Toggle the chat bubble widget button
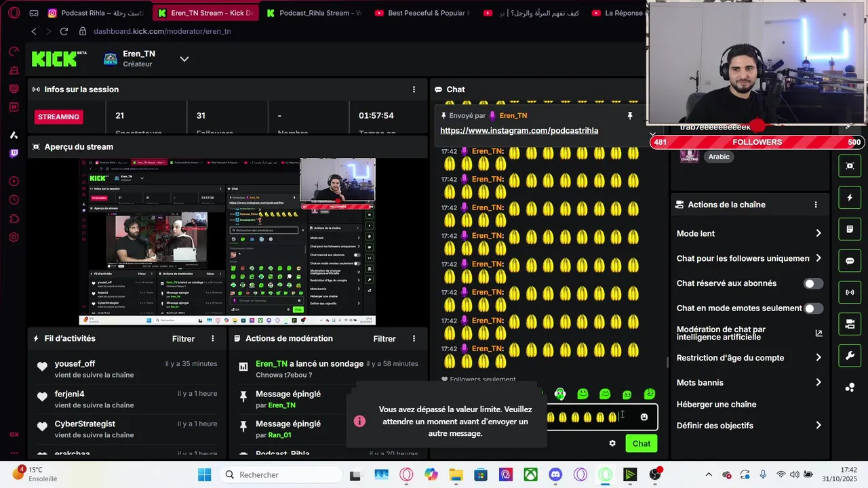This screenshot has width=868, height=488. (x=850, y=261)
